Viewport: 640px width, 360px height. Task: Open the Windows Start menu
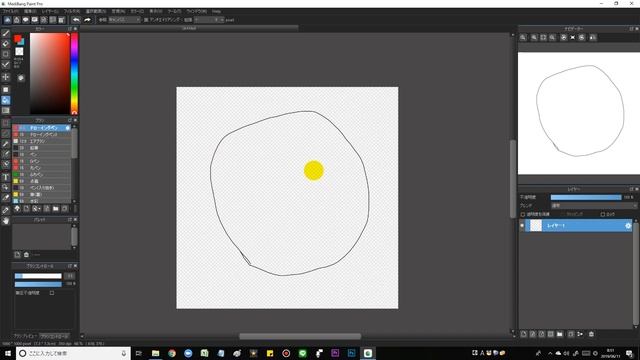8,353
